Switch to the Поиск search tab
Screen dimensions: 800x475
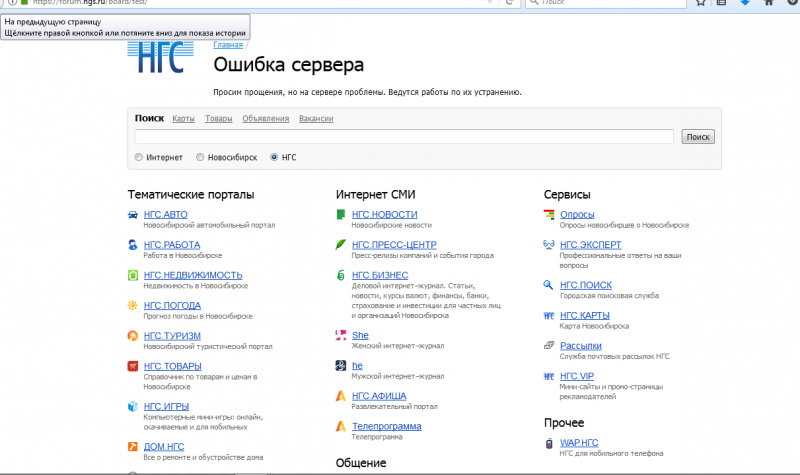pos(149,118)
